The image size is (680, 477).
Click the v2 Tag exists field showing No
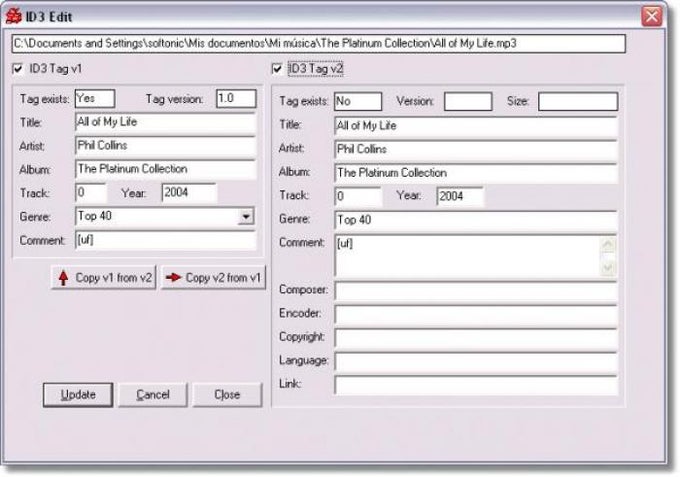358,101
